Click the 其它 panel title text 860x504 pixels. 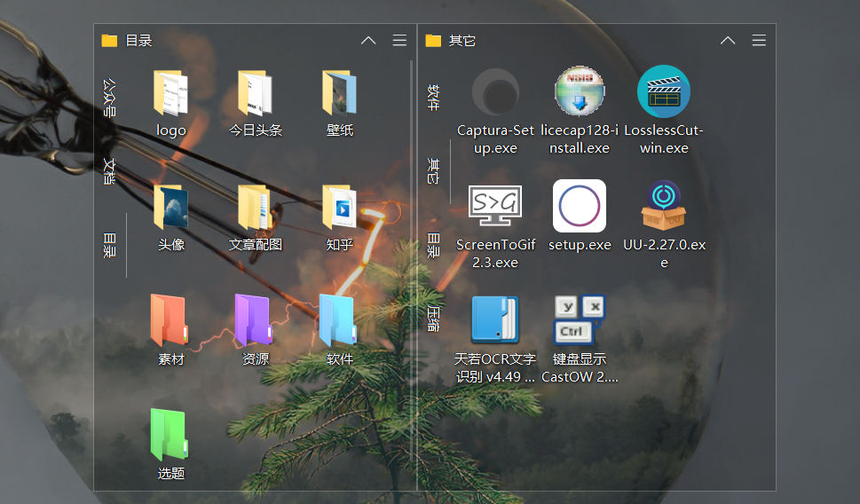point(462,41)
